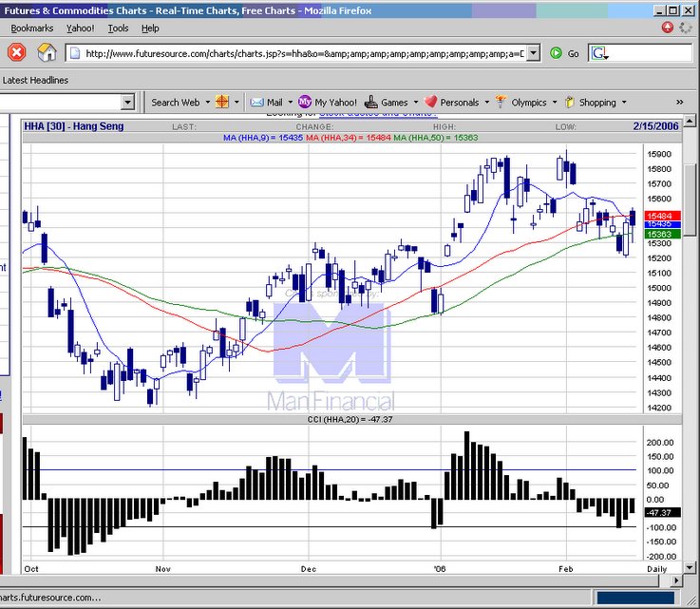700x609 pixels.
Task: Open the Yahoo Mail envelope icon
Action: (256, 103)
